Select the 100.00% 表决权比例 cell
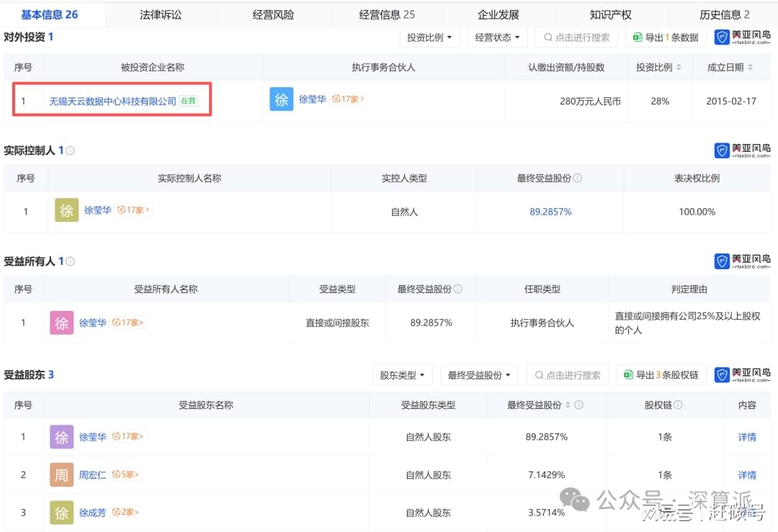 [697, 212]
